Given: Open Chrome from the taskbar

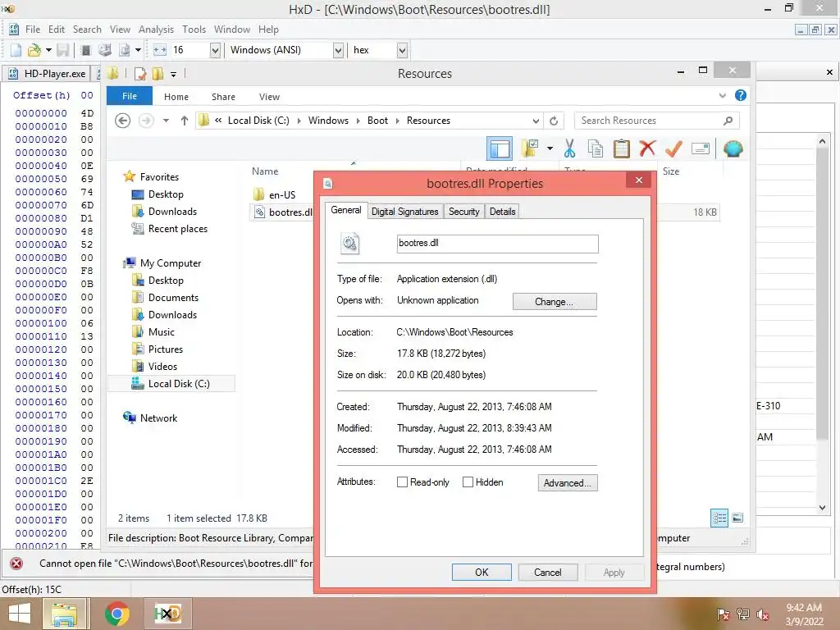Looking at the screenshot, I should pyautogui.click(x=116, y=614).
